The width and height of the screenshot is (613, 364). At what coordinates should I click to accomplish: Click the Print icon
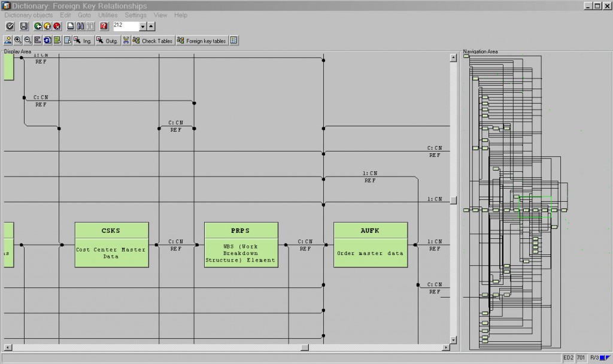click(71, 26)
